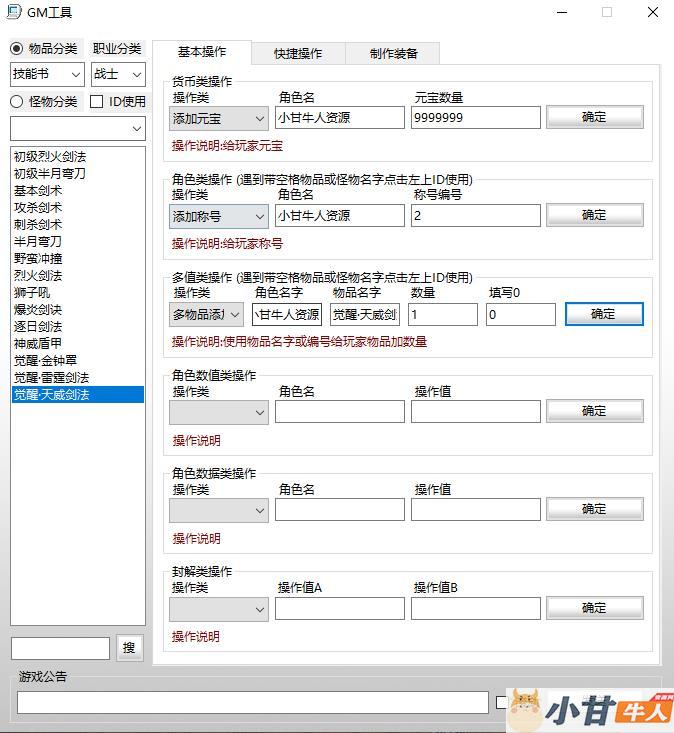Click the search box next to 搜 button
674x733 pixels.
pos(60,648)
